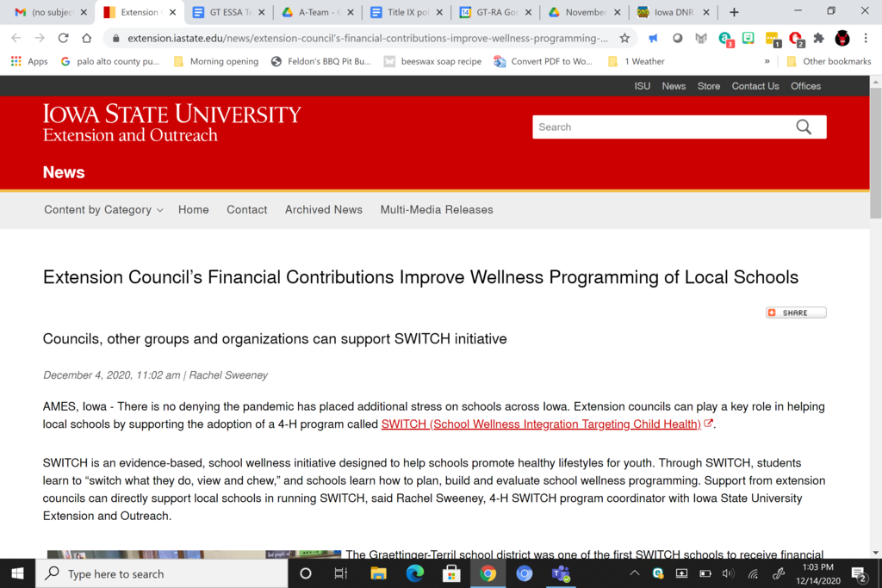Click the site search magnifier icon
Image resolution: width=882 pixels, height=588 pixels.
[x=804, y=127]
